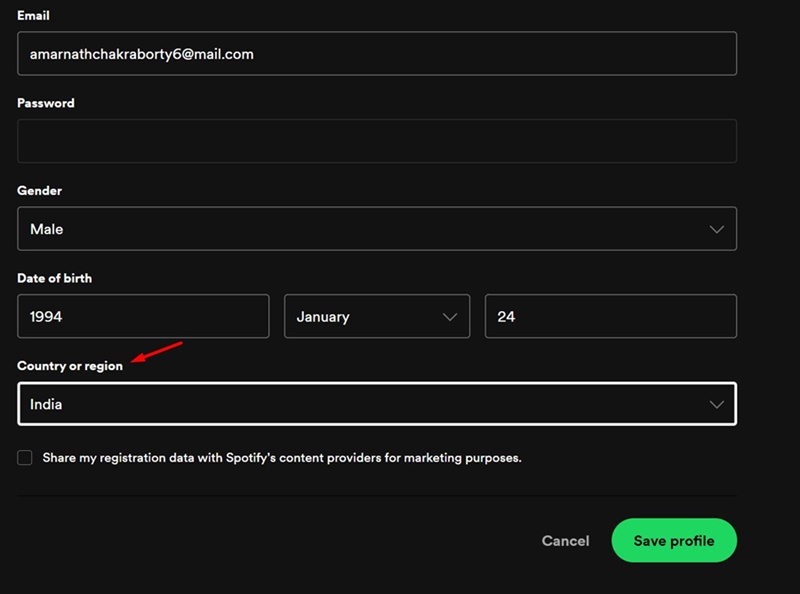Click the Gender label text
The width and height of the screenshot is (800, 594).
pos(39,191)
